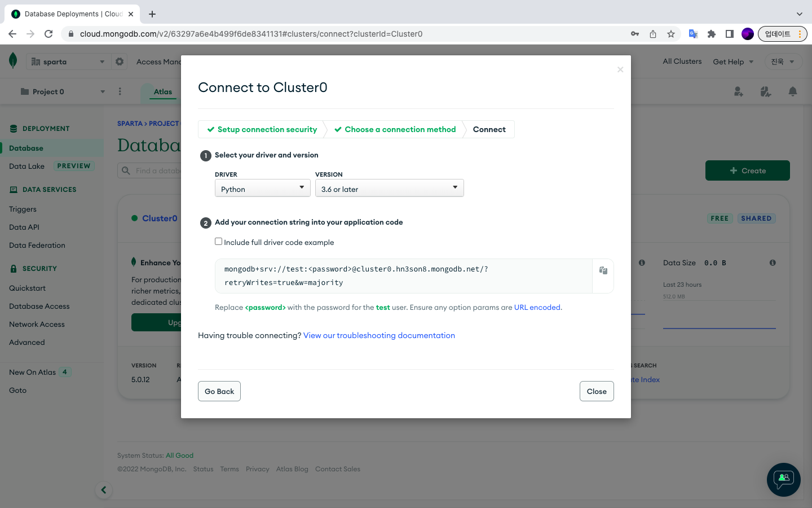Close the Connect to Cluster0 dialog with X

pos(620,69)
